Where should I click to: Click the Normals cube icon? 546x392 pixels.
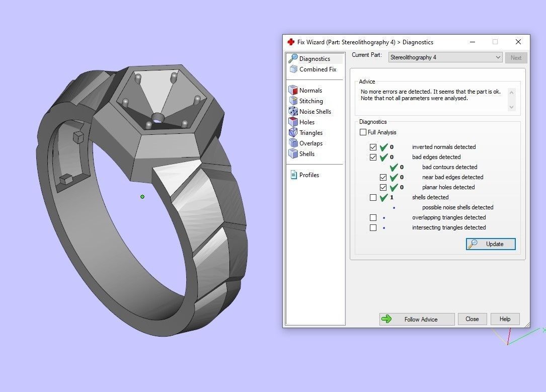[293, 90]
